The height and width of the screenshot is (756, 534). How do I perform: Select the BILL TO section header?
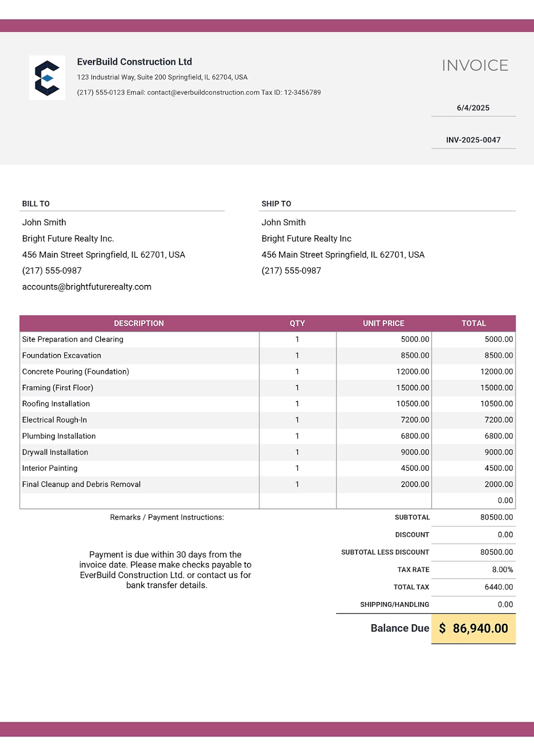coord(36,204)
